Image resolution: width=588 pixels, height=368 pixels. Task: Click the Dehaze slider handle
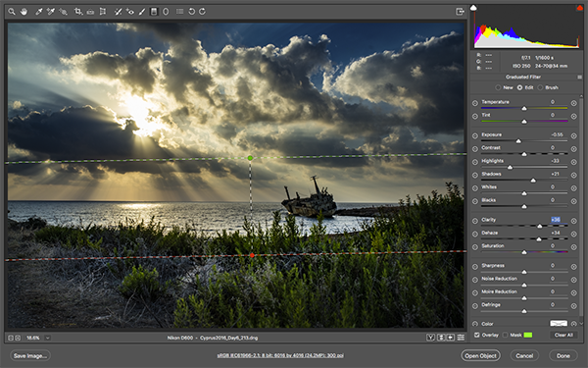(539, 239)
